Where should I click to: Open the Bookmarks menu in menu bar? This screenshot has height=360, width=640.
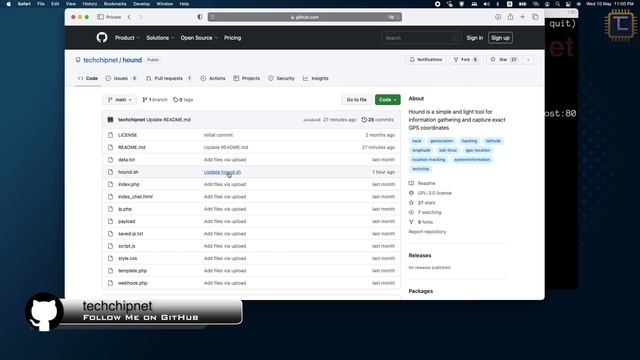pos(115,4)
